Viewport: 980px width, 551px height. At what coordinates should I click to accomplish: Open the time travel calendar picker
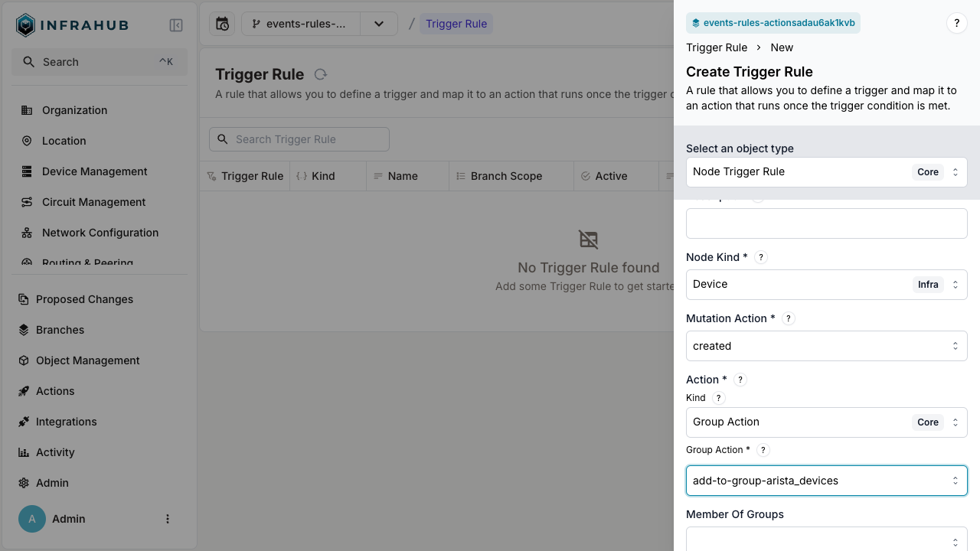click(222, 24)
